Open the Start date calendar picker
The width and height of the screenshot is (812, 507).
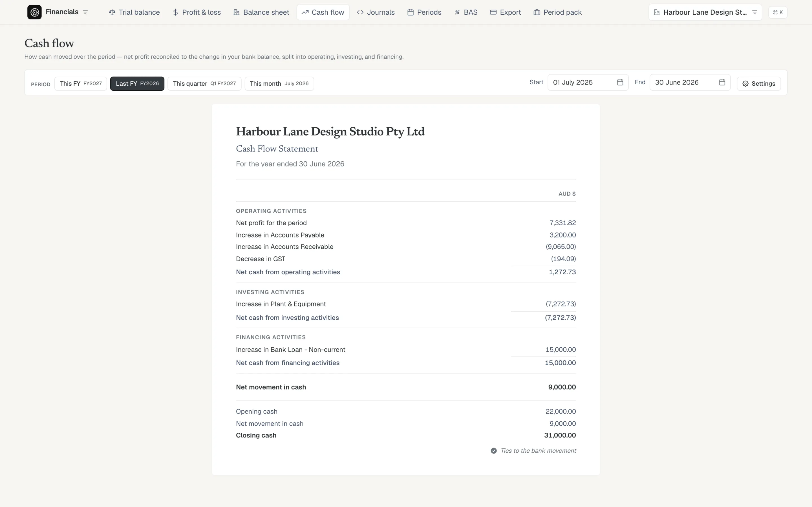[x=620, y=83]
